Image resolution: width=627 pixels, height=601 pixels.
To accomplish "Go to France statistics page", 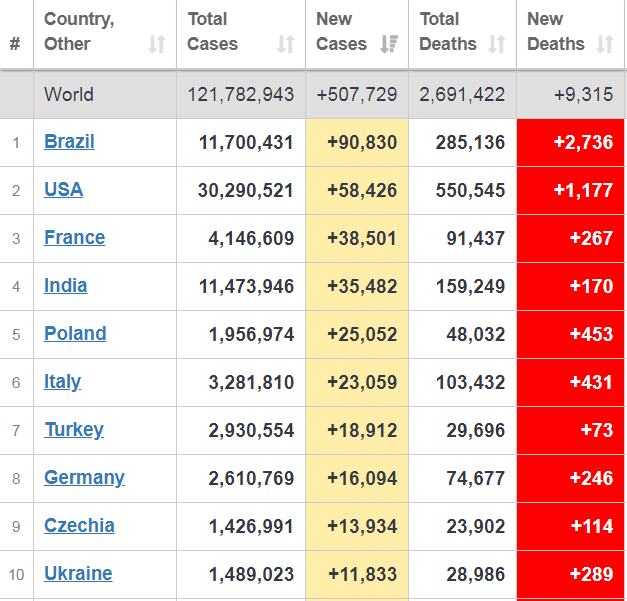I will [x=74, y=238].
